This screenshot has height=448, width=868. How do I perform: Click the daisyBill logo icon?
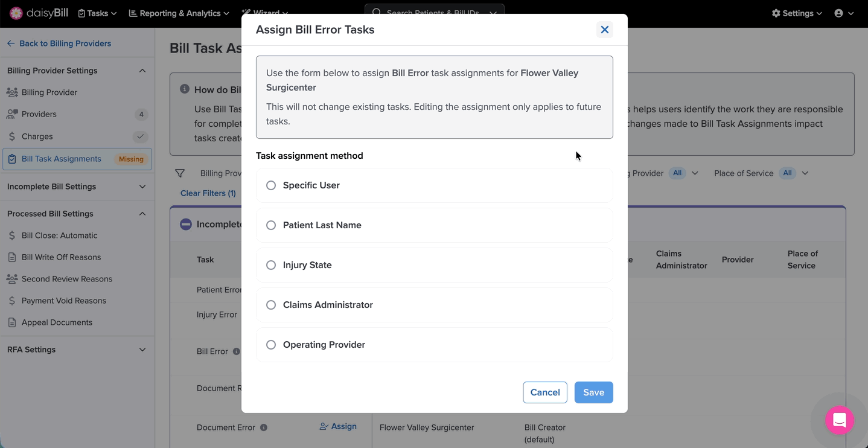16,13
